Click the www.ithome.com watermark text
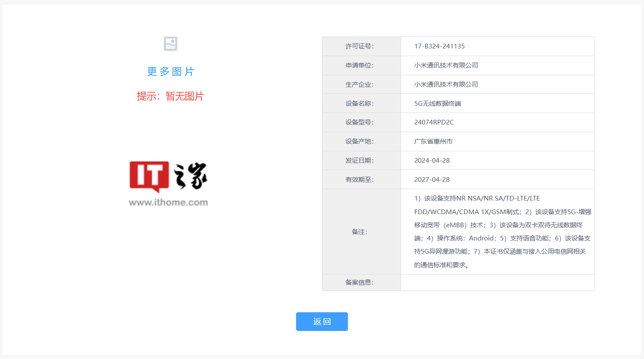Image resolution: width=644 pixels, height=359 pixels. tap(168, 203)
